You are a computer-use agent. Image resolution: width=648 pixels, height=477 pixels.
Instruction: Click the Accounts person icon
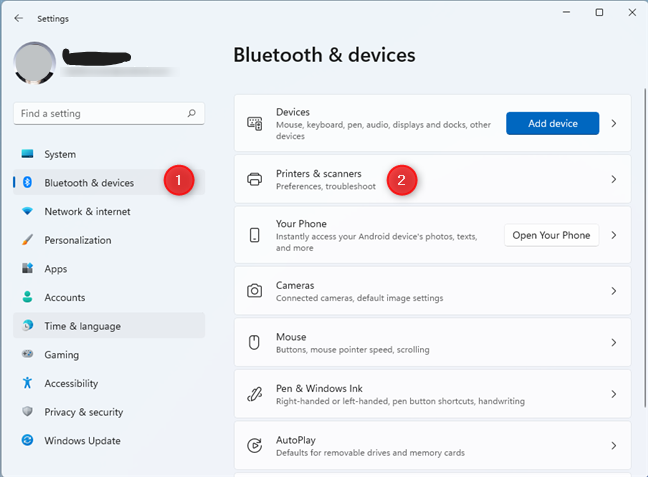[x=27, y=297]
